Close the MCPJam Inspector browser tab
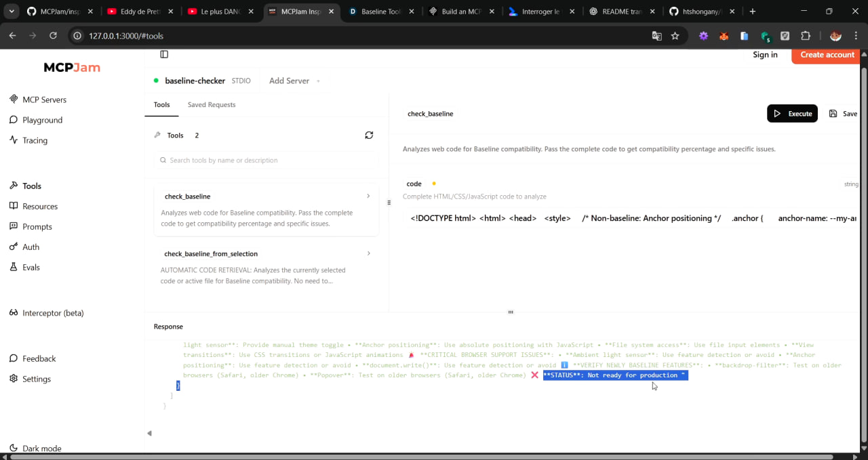The height and width of the screenshot is (460, 868). tap(331, 12)
